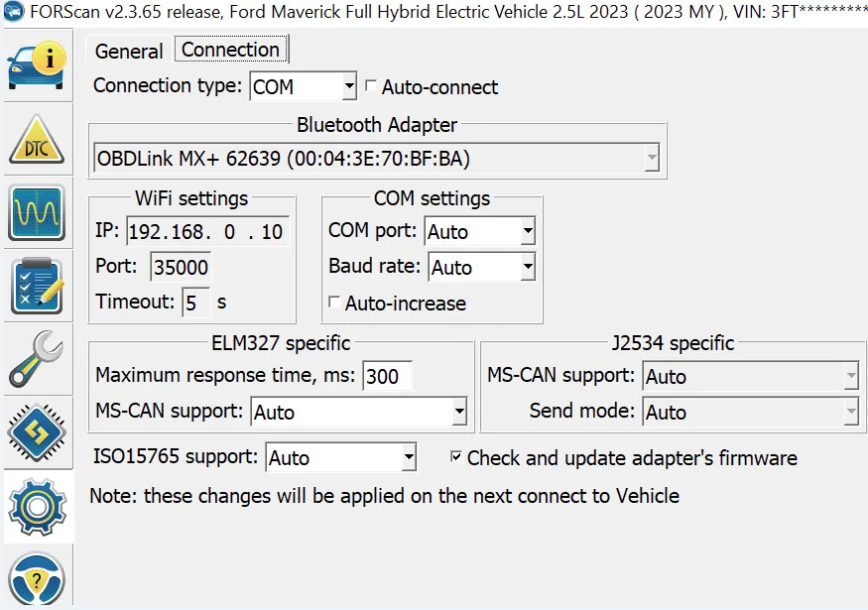Open the Vehicle information section icon

(x=36, y=64)
